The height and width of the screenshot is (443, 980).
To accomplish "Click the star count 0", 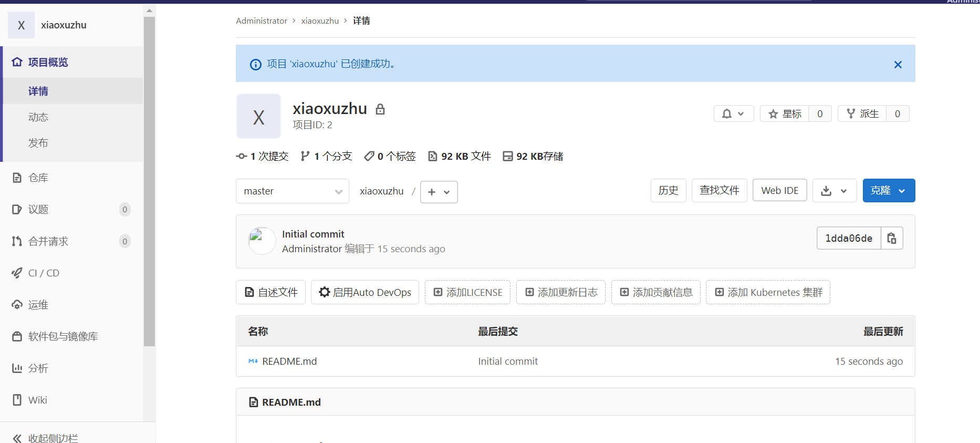I will click(820, 114).
